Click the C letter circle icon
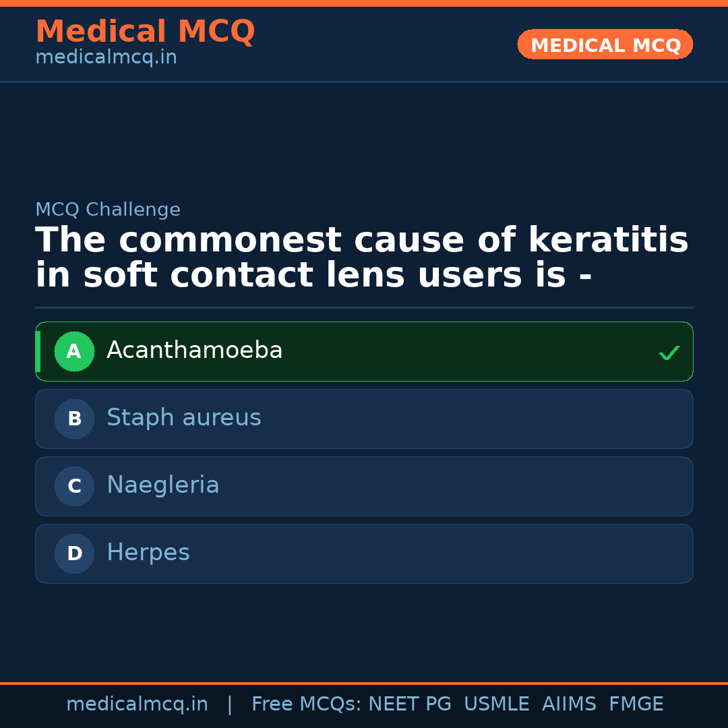 pyautogui.click(x=74, y=486)
